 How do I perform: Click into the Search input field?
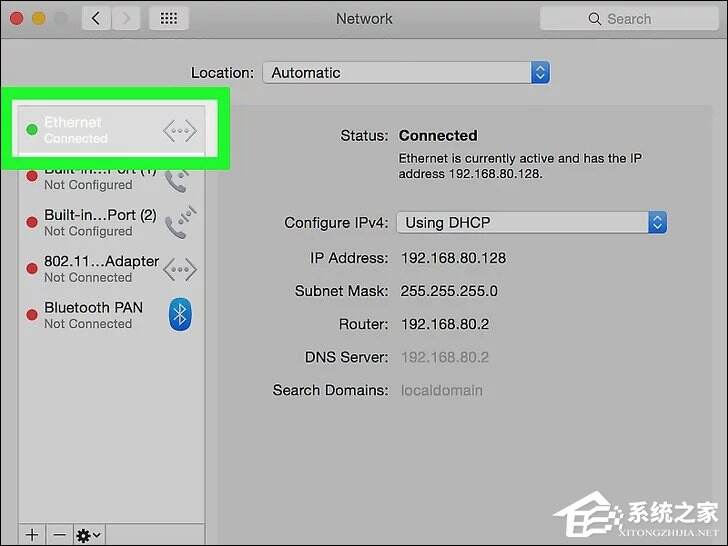(x=629, y=19)
